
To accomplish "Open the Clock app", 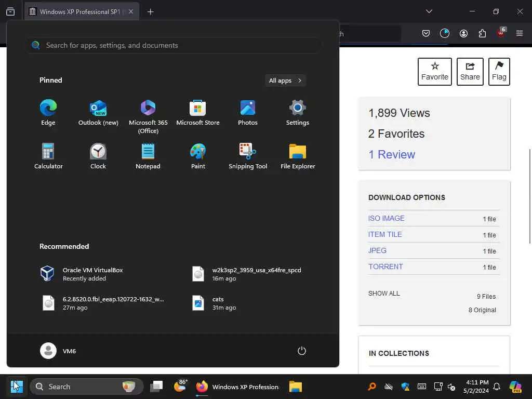I will pyautogui.click(x=98, y=156).
